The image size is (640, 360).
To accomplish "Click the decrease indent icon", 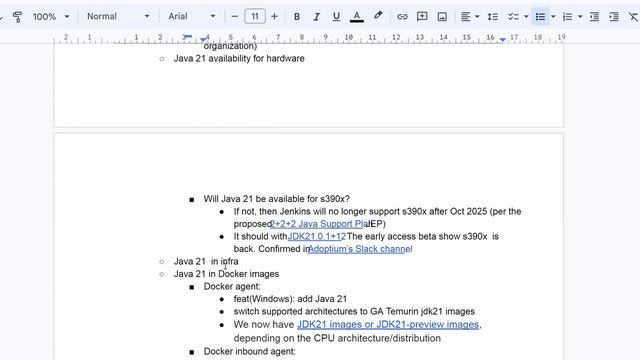I will click(x=594, y=17).
